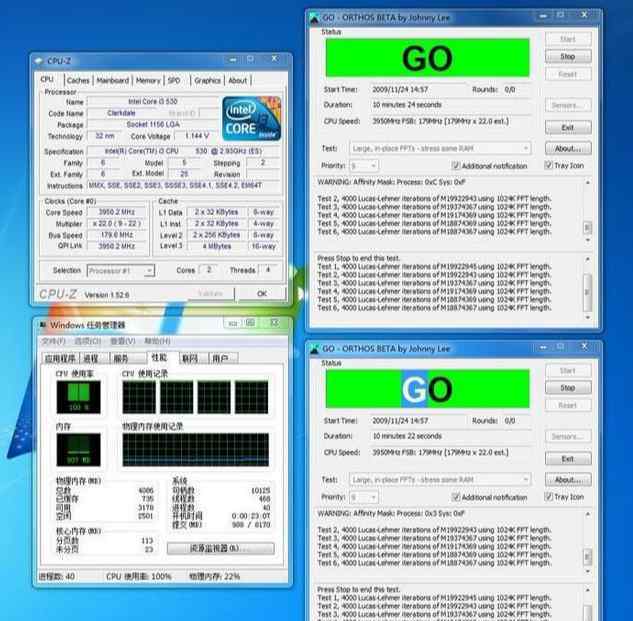
Task: Open About in lower ORTHOS window
Action: click(568, 480)
